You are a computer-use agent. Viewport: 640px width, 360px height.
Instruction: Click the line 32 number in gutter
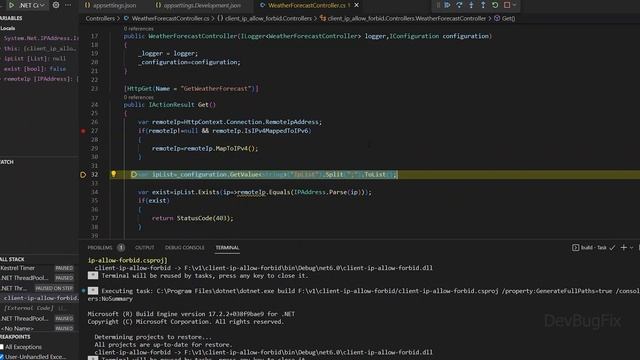click(95, 175)
